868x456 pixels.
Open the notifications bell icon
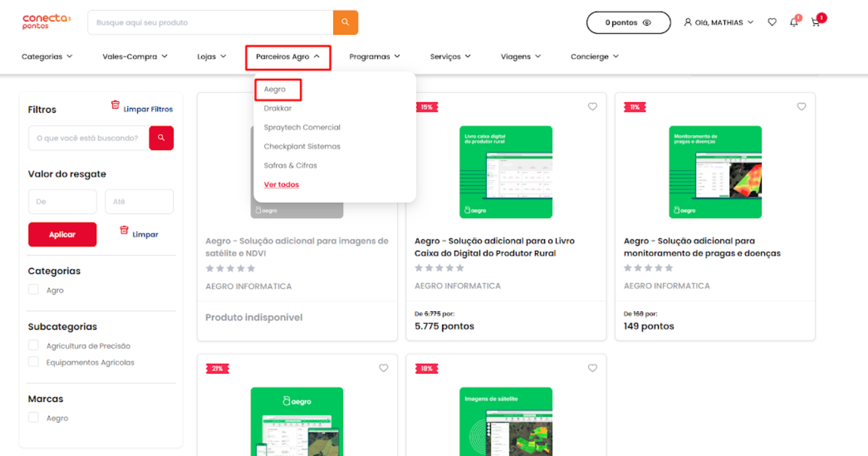[x=794, y=22]
